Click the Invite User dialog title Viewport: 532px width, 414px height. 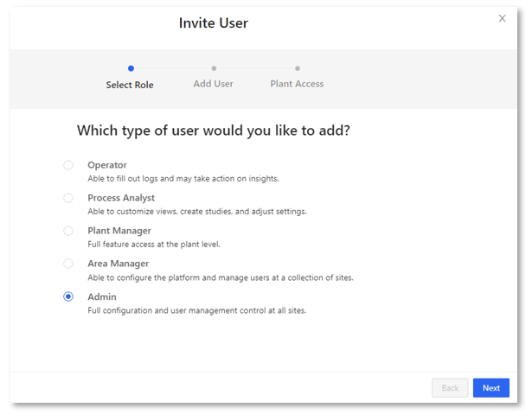pyautogui.click(x=213, y=23)
